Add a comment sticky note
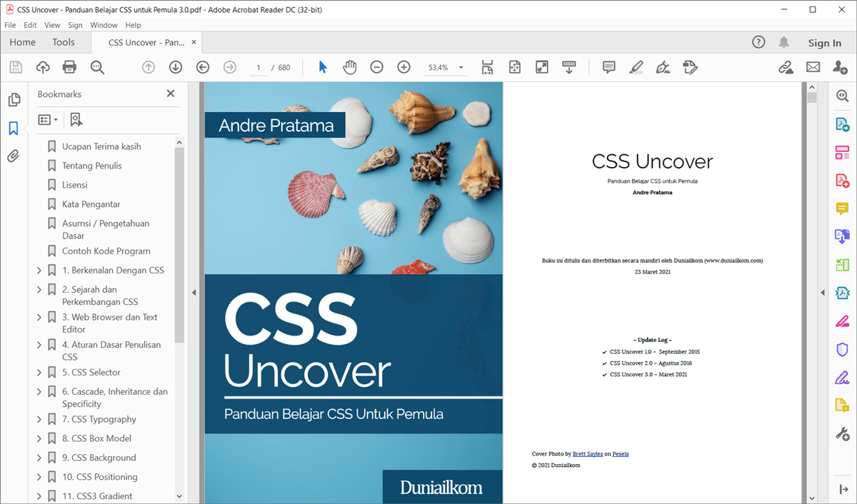The image size is (857, 504). pyautogui.click(x=609, y=67)
